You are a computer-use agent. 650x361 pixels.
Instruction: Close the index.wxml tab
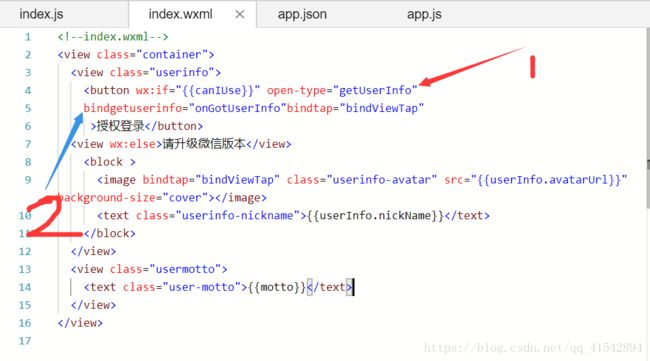pyautogui.click(x=240, y=15)
